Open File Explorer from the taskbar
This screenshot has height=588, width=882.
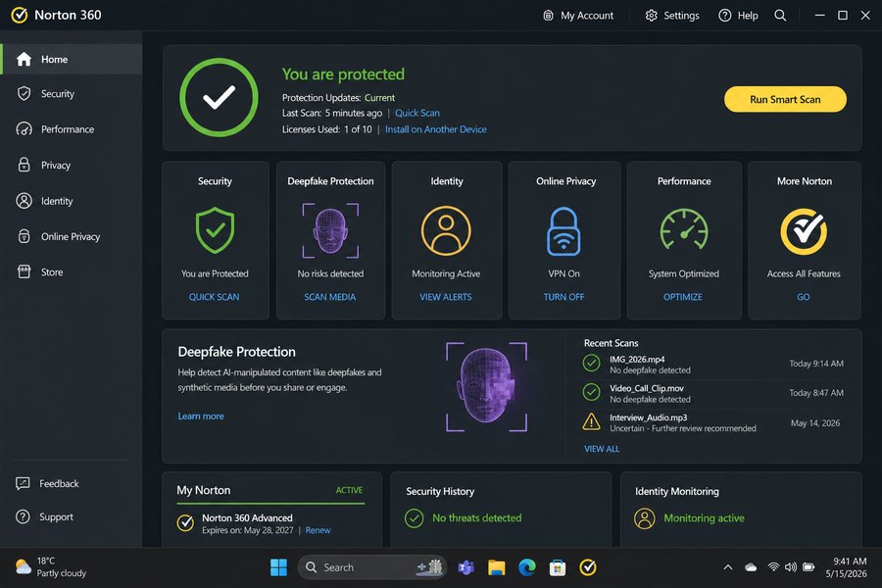point(496,567)
